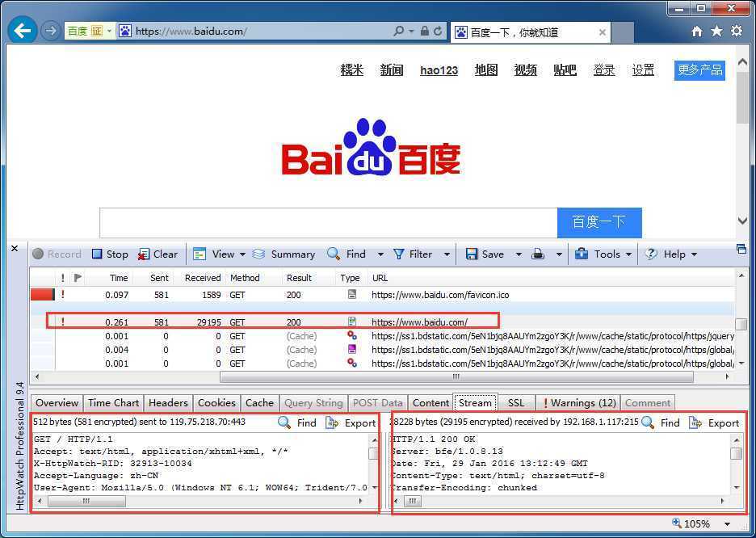756x538 pixels.
Task: Switch to the Cookies tab
Action: 216,403
